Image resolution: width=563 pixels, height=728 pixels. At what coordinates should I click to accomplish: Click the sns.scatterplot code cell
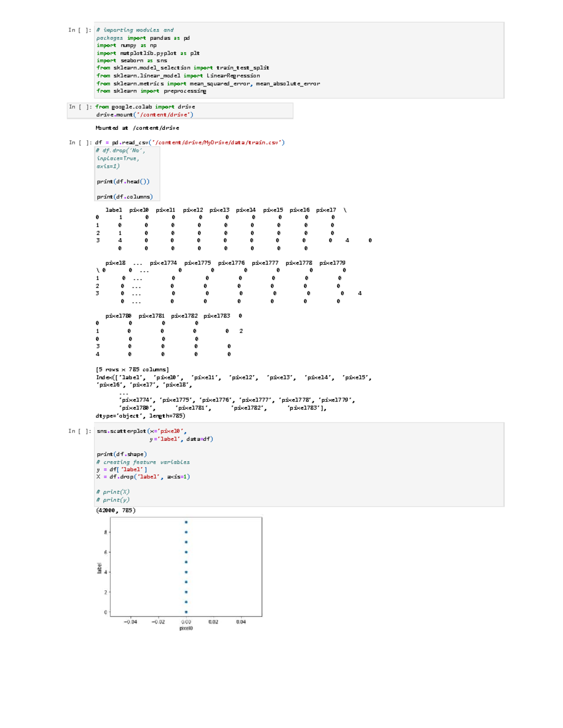point(299,465)
